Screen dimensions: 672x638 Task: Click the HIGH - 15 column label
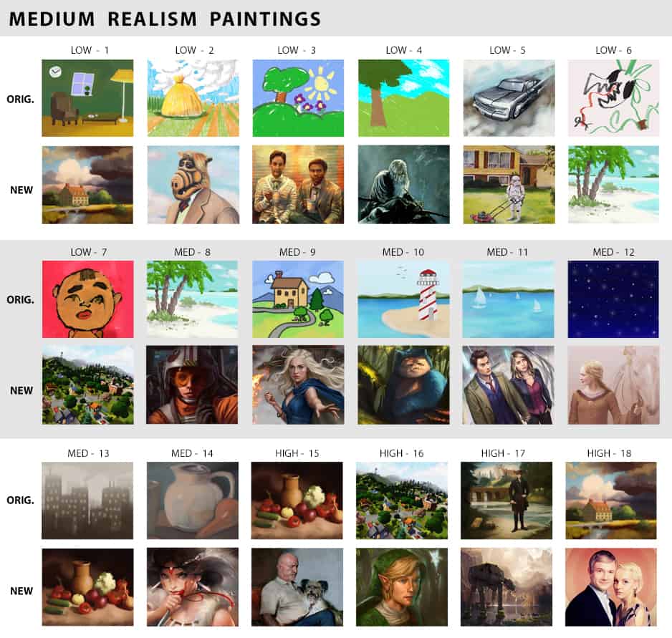point(297,453)
